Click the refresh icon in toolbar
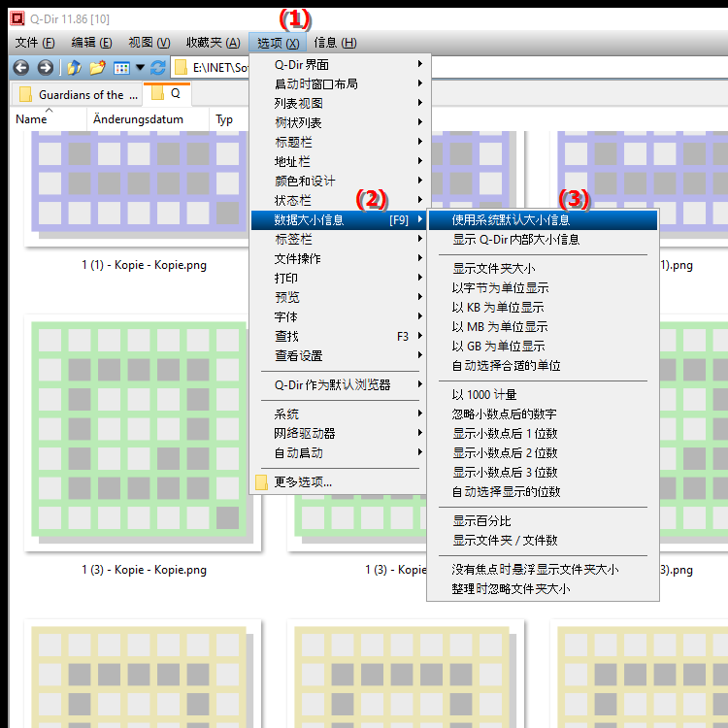 coord(158,68)
